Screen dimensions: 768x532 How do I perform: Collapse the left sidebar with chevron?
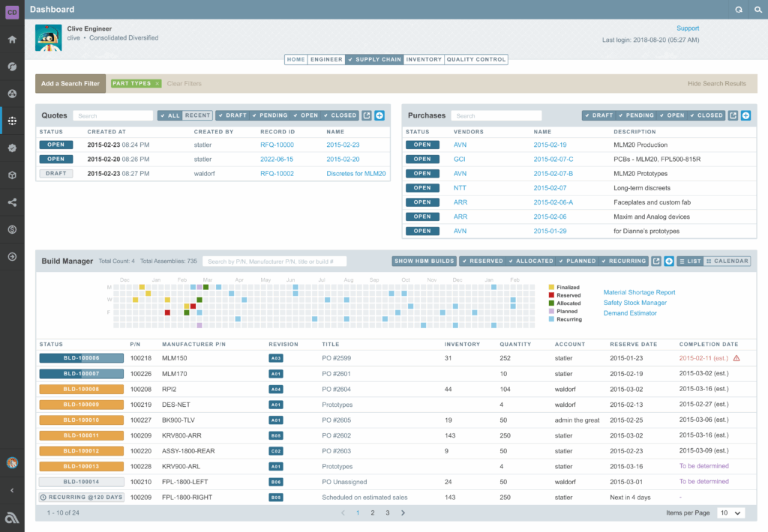tap(12, 490)
